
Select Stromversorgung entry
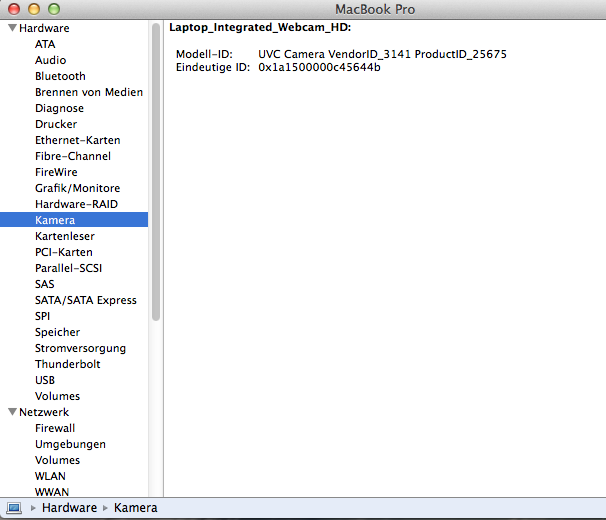click(x=80, y=348)
